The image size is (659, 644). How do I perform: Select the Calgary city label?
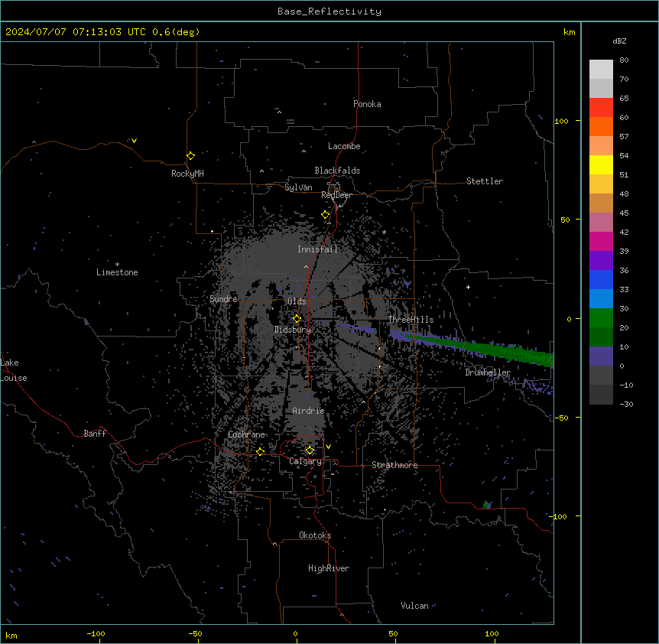[305, 461]
